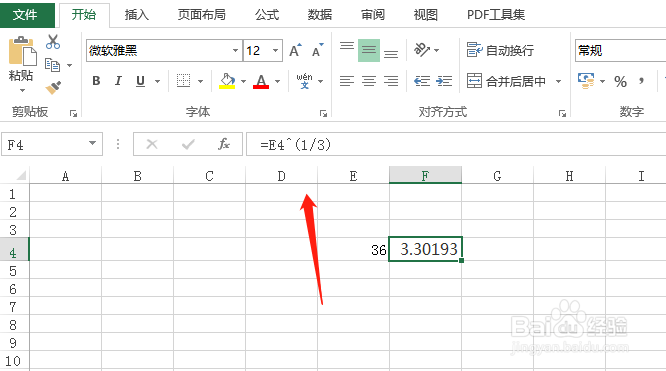666x371 pixels.
Task: Cancel formula entry X button
Action: pos(152,144)
